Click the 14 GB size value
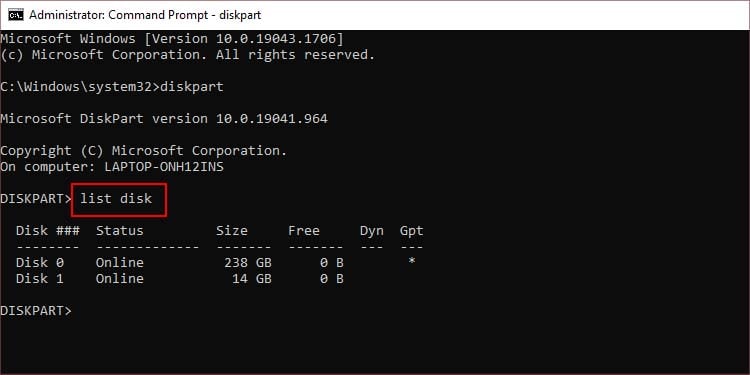 click(x=252, y=278)
